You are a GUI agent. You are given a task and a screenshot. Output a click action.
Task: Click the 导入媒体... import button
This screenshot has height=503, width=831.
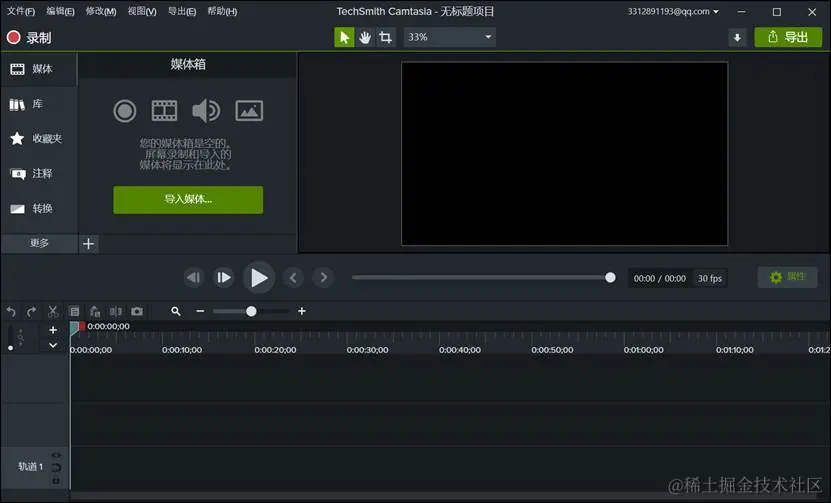pyautogui.click(x=188, y=200)
